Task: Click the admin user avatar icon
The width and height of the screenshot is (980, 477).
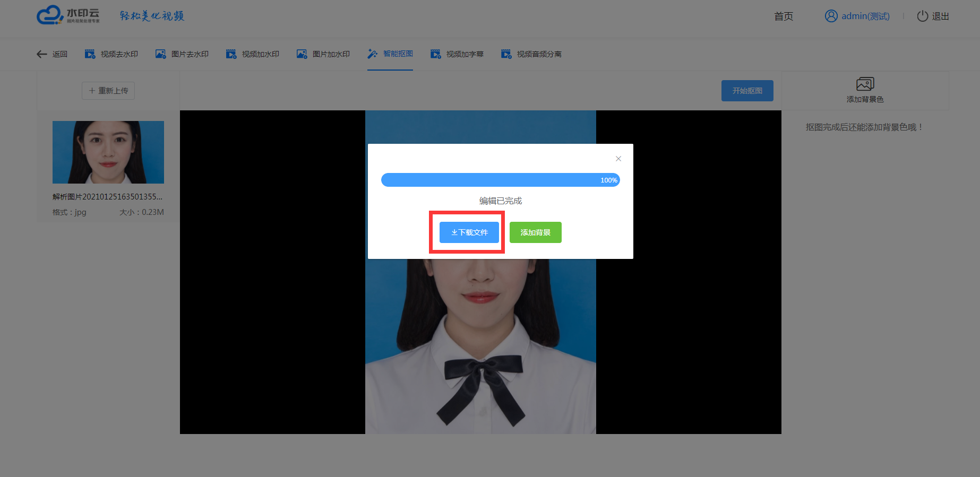Action: 831,16
